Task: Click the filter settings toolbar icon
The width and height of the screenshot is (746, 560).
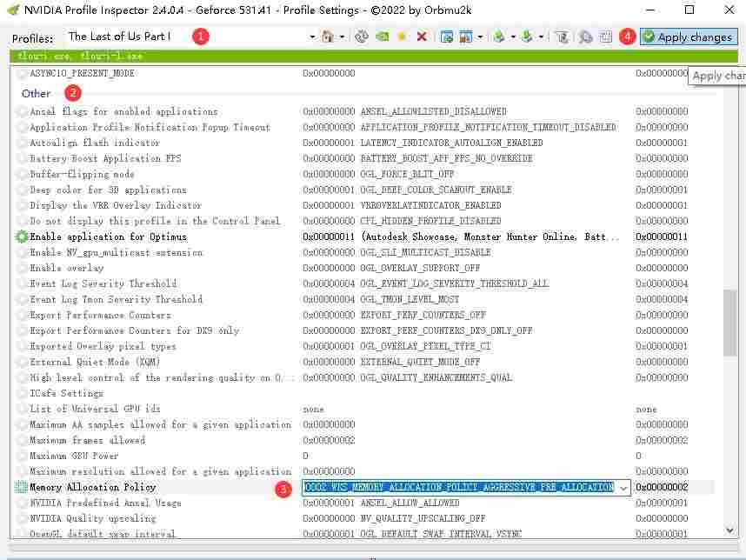Action: tap(562, 37)
